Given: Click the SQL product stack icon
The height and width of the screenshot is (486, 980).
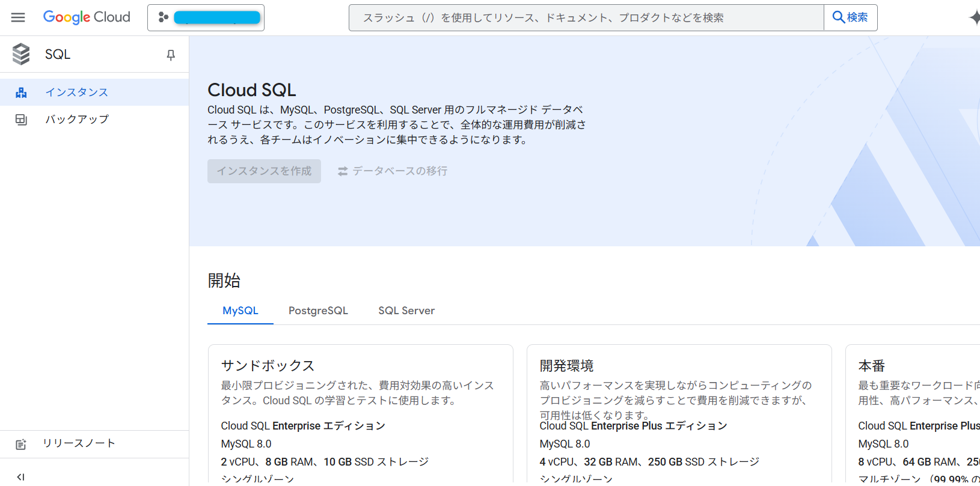Looking at the screenshot, I should pos(21,54).
